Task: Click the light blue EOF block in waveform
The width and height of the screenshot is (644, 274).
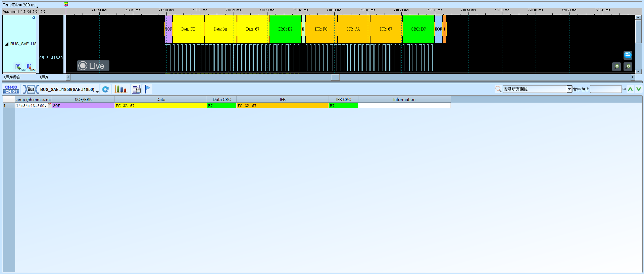Action: point(439,29)
